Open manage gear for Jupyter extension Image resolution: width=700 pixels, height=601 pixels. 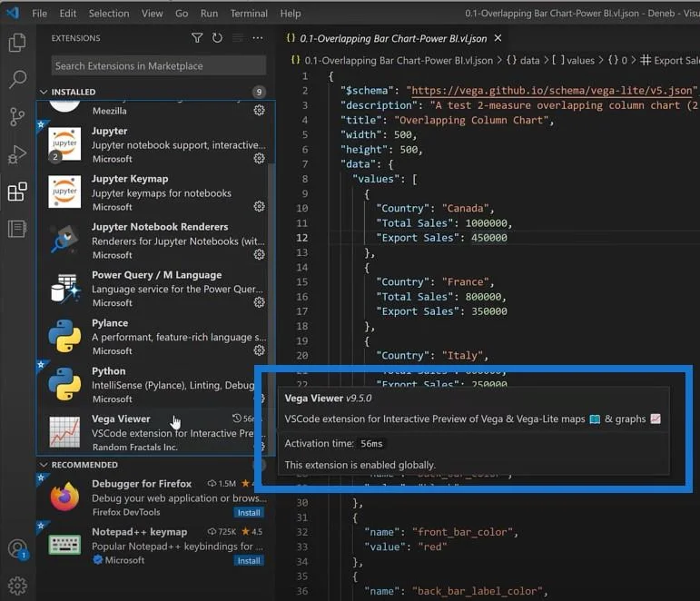click(259, 158)
